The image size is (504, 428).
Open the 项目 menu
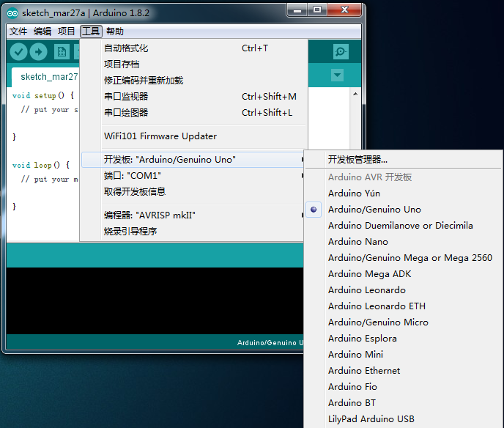67,32
